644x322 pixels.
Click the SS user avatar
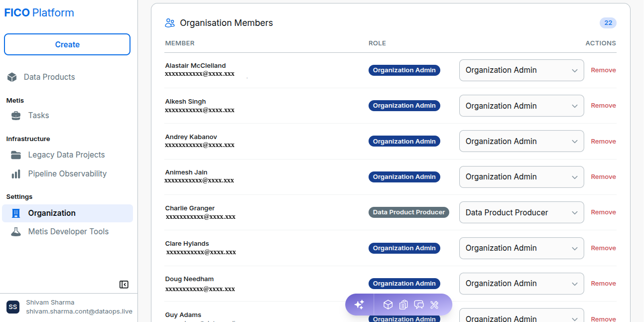point(13,307)
